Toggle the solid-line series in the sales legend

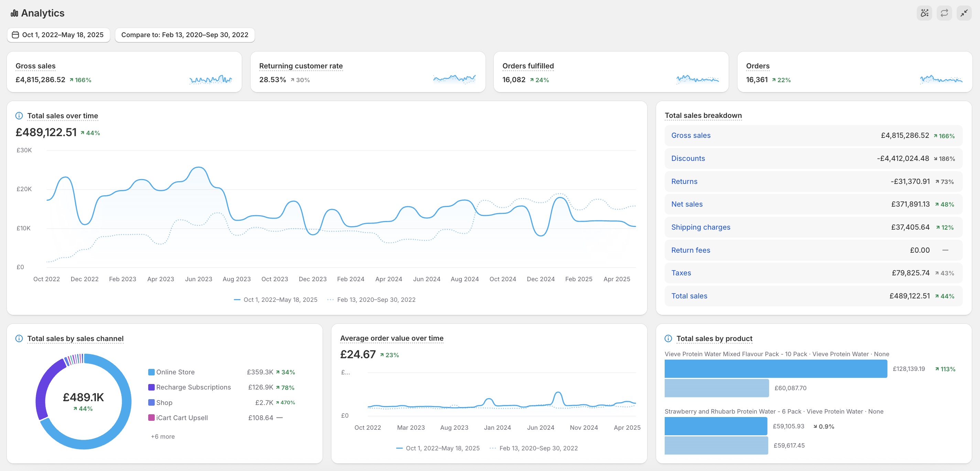[275, 300]
